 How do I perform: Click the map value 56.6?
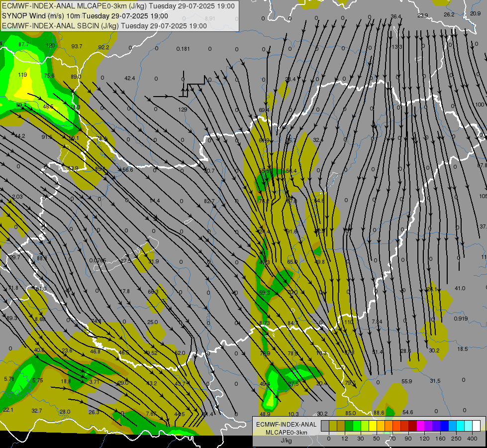click(x=128, y=170)
